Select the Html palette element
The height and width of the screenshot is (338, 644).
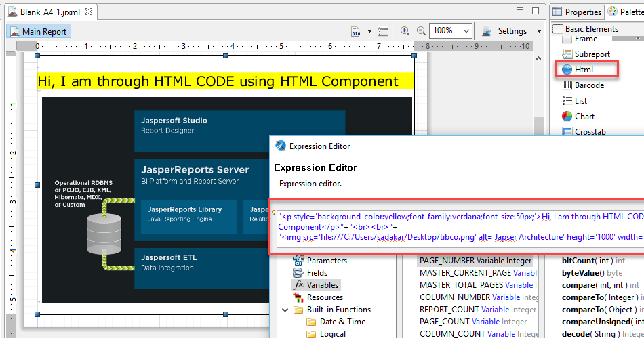coord(578,69)
